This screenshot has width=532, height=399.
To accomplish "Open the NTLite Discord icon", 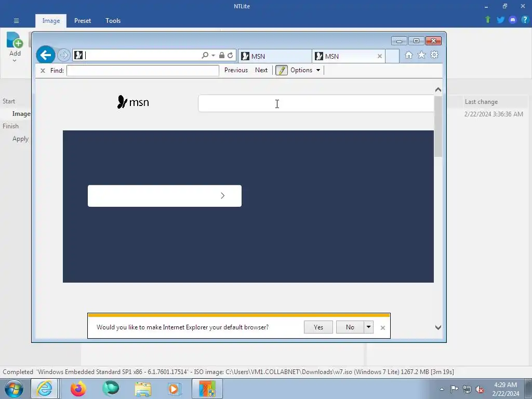I will pos(513,20).
